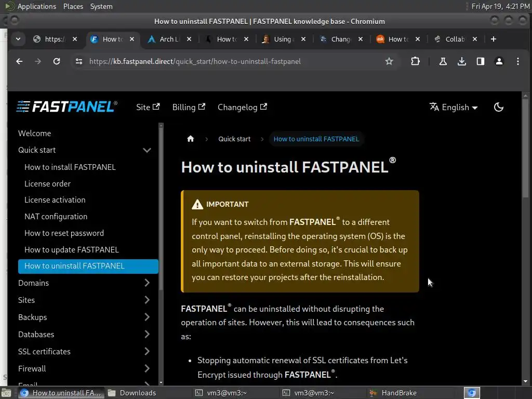Expand the Databases sidebar section
This screenshot has width=532, height=399.
coord(147,334)
